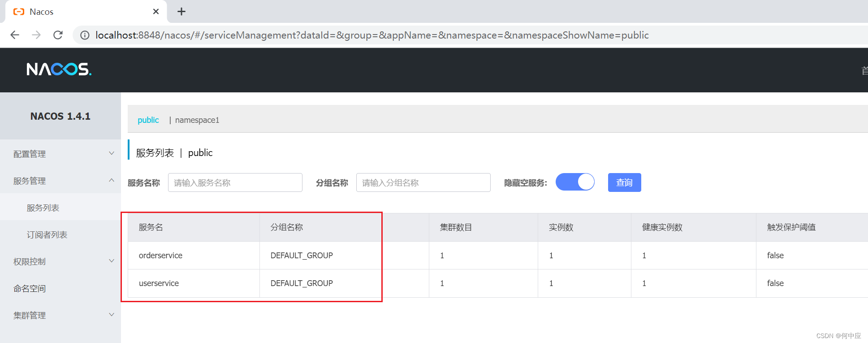Click the NACOS 1.4.1 version label
Screen dimensions: 868x343
point(60,116)
